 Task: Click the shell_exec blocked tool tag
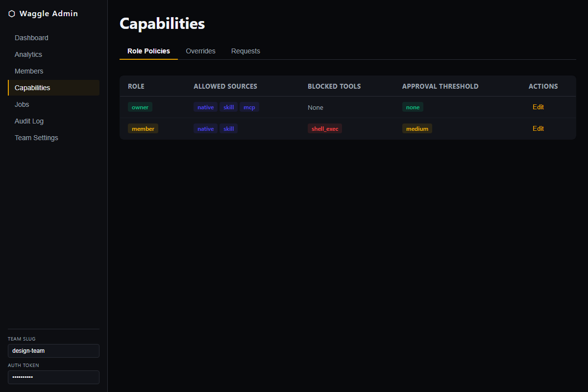coord(325,128)
